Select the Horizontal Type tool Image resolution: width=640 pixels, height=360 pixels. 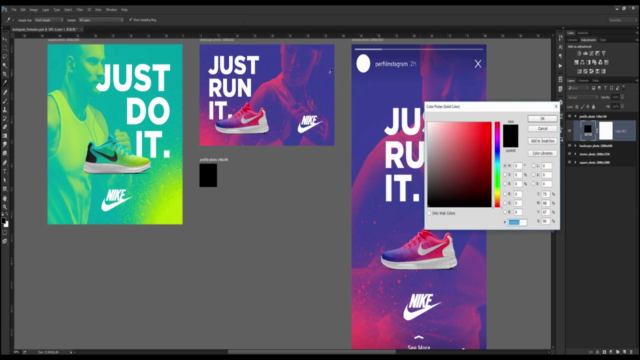point(5,172)
